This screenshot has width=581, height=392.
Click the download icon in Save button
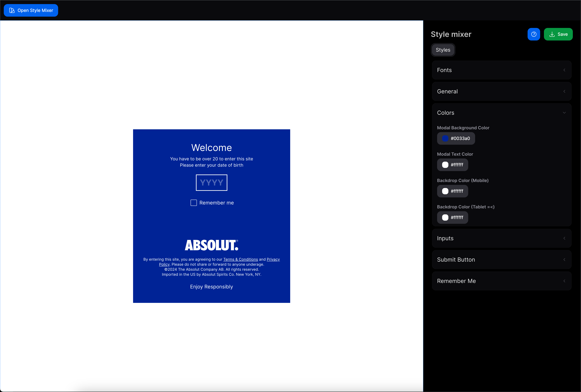tap(552, 34)
